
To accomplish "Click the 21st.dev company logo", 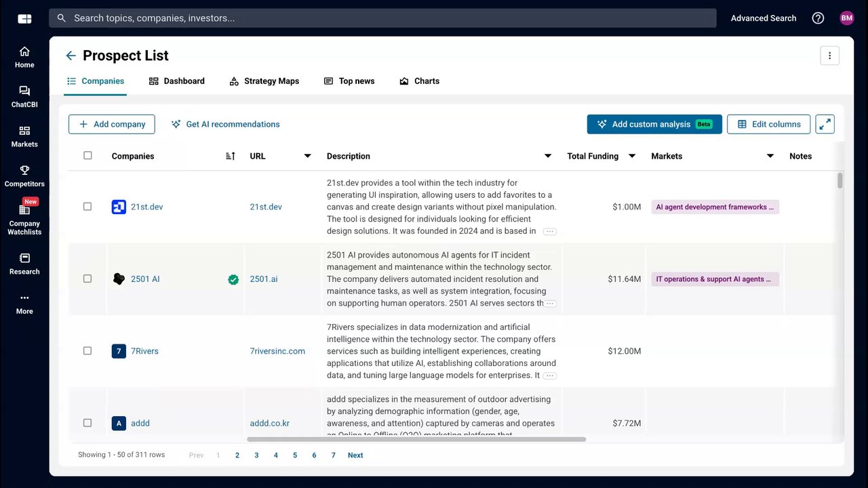I will pos(119,207).
